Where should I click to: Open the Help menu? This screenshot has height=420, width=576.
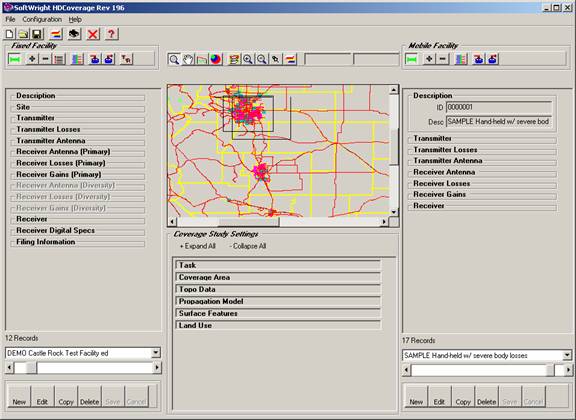(75, 19)
